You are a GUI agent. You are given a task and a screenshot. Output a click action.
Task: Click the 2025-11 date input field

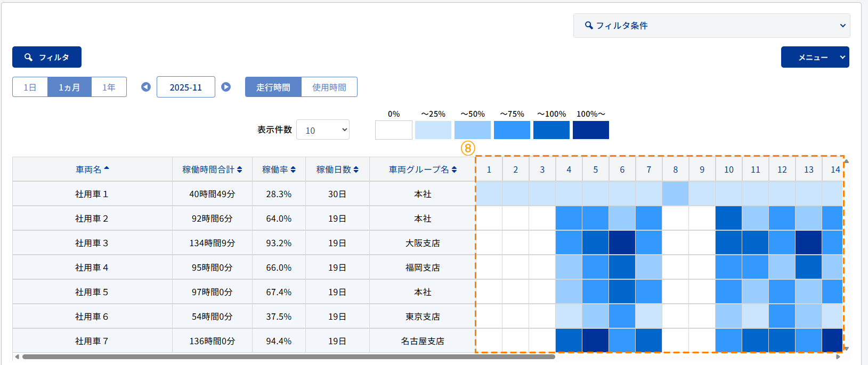(x=186, y=87)
